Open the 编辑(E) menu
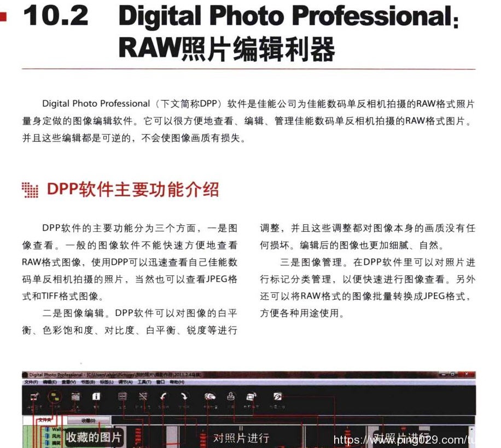 pyautogui.click(x=50, y=382)
